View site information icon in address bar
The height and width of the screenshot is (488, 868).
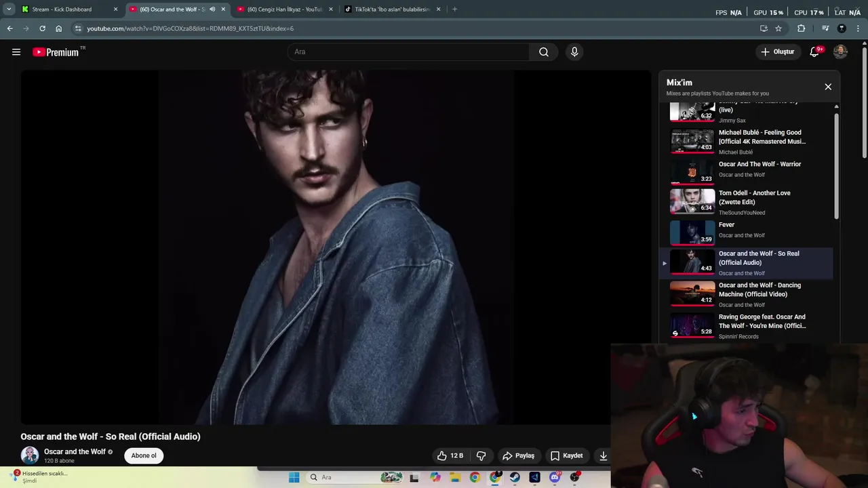pos(78,28)
